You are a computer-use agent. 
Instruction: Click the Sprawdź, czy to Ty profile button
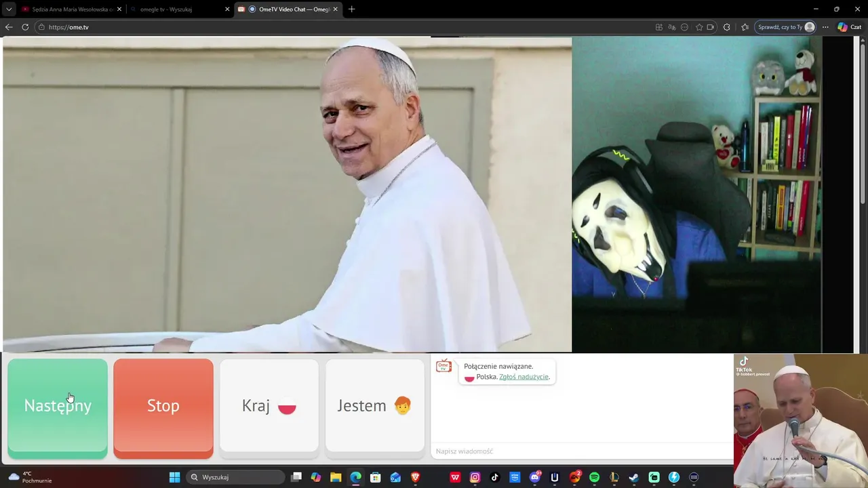click(x=786, y=27)
